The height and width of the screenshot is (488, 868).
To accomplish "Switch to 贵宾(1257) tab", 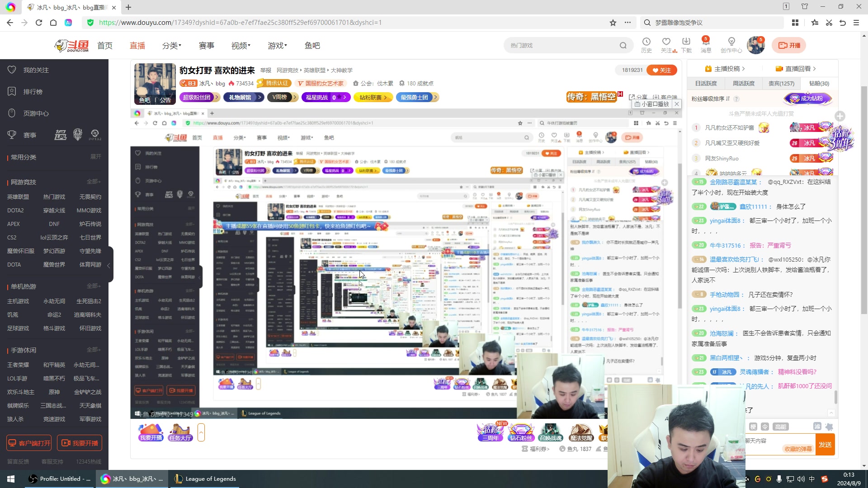I will 781,84.
